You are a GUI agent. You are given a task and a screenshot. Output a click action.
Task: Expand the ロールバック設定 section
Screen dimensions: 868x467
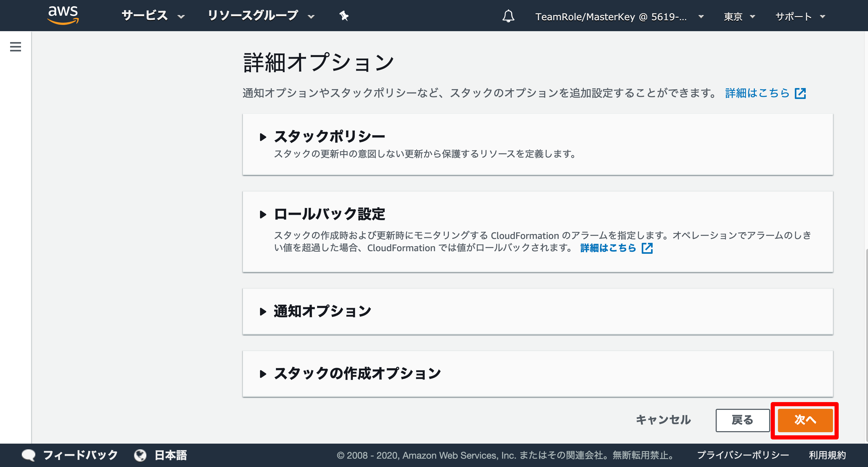coord(323,214)
